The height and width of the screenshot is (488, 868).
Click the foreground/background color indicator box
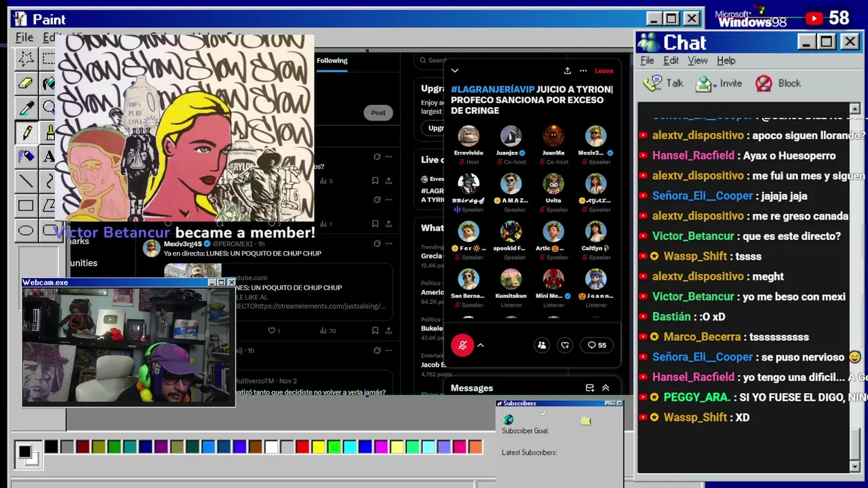point(28,454)
